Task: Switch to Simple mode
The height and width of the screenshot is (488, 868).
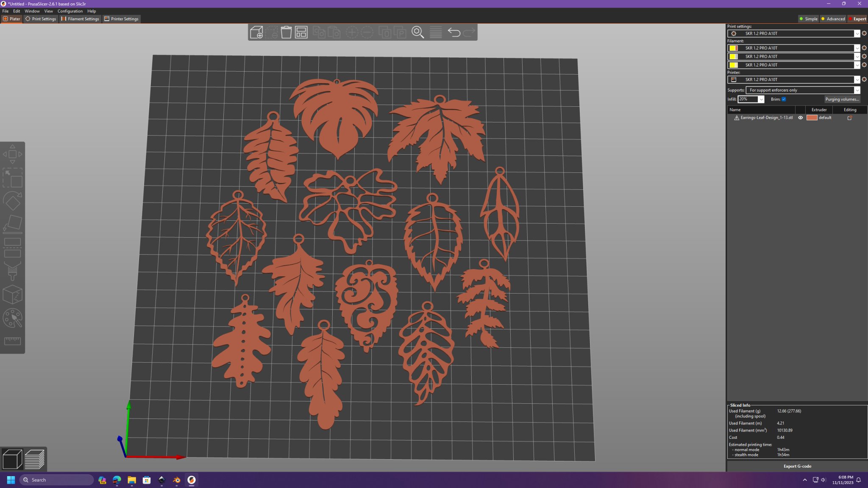Action: pyautogui.click(x=808, y=19)
